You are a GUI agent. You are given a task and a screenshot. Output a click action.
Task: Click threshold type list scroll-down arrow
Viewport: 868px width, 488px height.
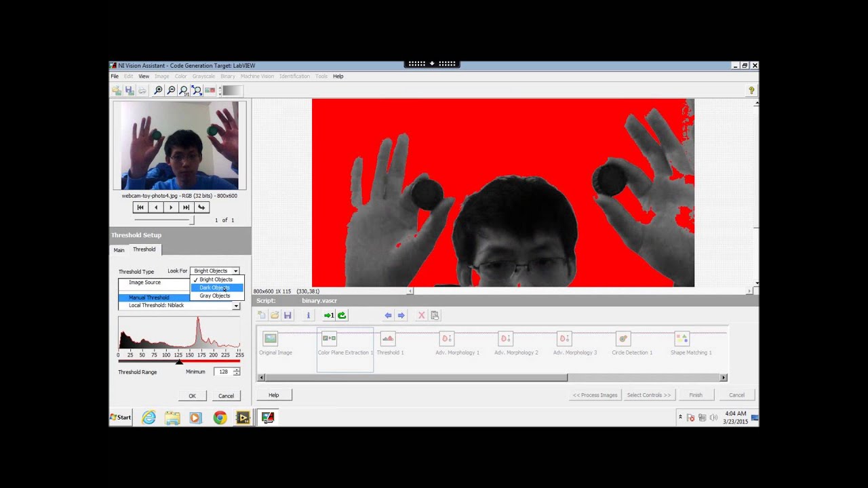coord(236,306)
